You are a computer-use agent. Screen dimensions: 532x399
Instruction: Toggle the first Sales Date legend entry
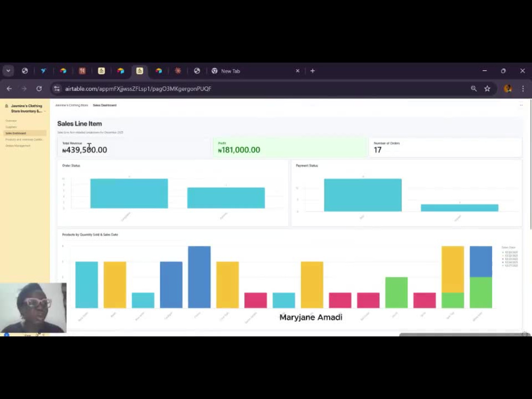(x=510, y=252)
